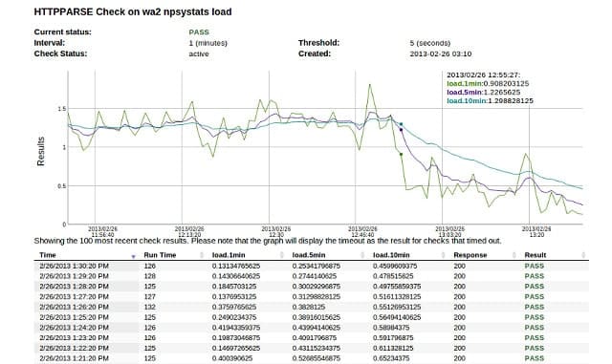
Task: Click load.1min value 0.400390625
Action: coord(232,358)
